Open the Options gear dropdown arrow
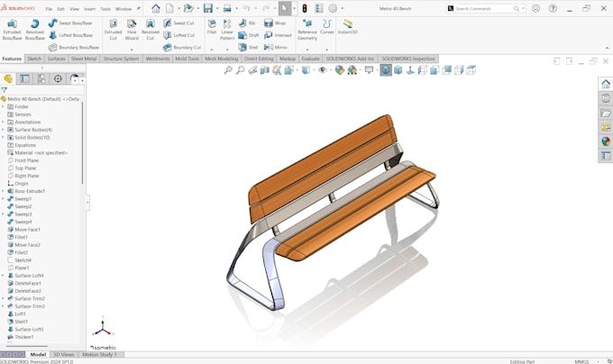Viewport: 613px width, 364px height. 342,8
